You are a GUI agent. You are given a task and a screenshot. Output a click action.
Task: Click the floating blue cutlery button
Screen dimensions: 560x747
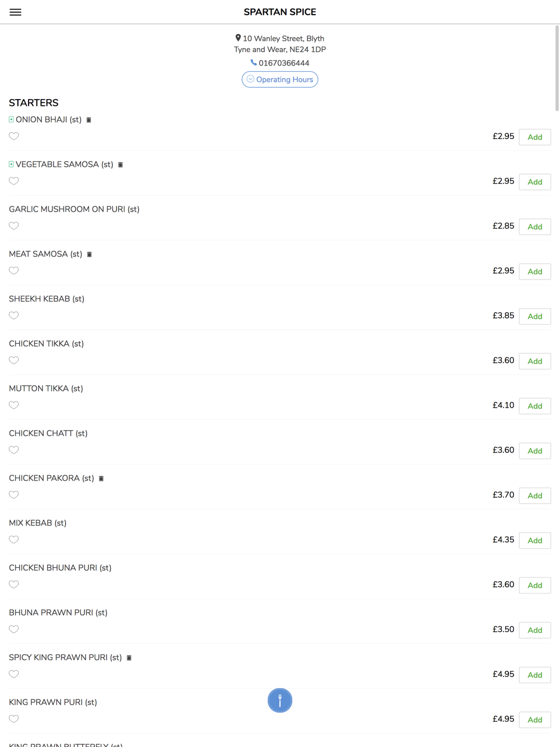pyautogui.click(x=280, y=700)
